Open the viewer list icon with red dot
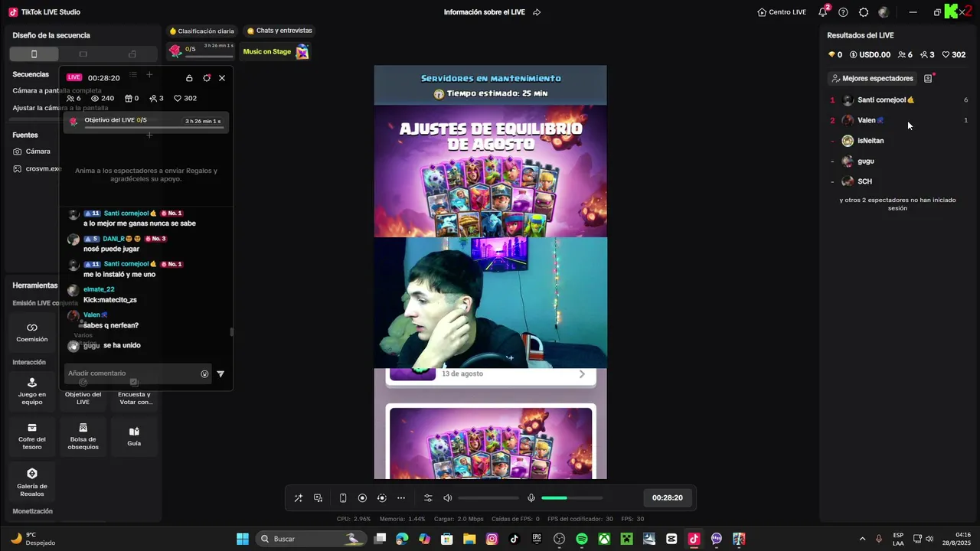Image resolution: width=980 pixels, height=551 pixels. point(928,78)
